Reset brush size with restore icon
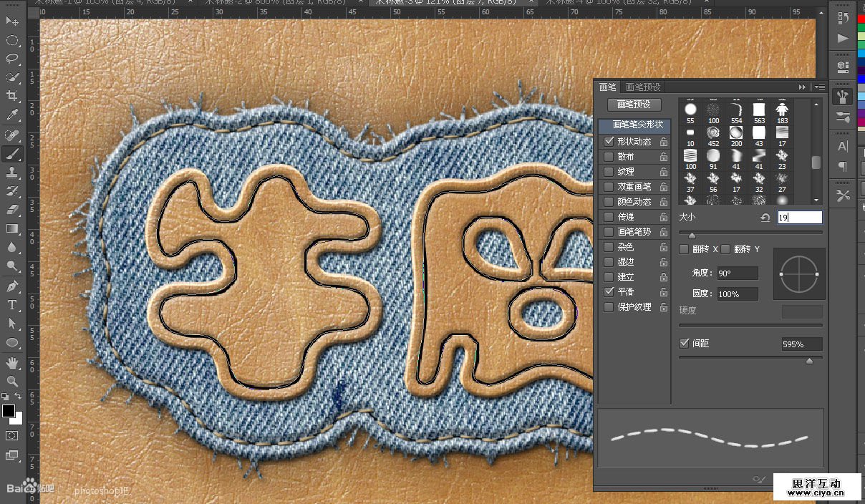865x504 pixels. (x=765, y=217)
